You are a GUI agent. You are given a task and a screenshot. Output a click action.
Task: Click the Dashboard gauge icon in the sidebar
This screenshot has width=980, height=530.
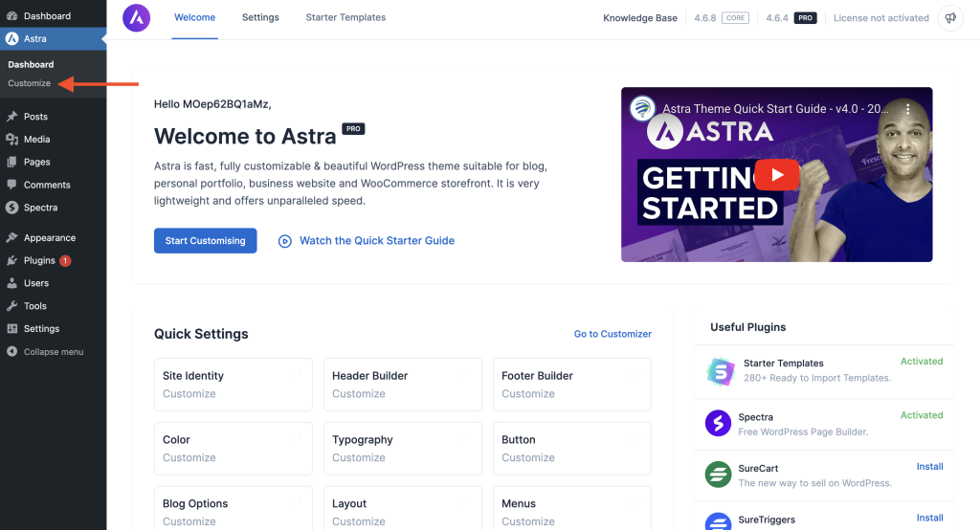(11, 15)
